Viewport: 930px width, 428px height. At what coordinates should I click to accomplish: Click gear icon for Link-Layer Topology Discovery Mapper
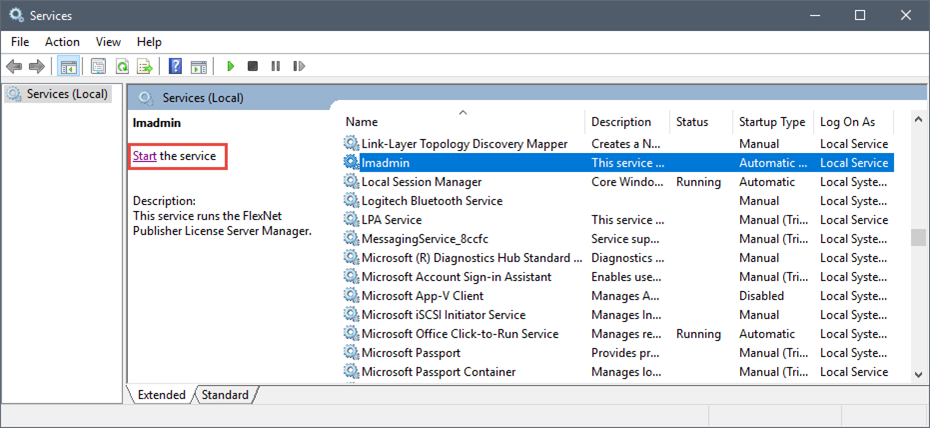click(352, 143)
